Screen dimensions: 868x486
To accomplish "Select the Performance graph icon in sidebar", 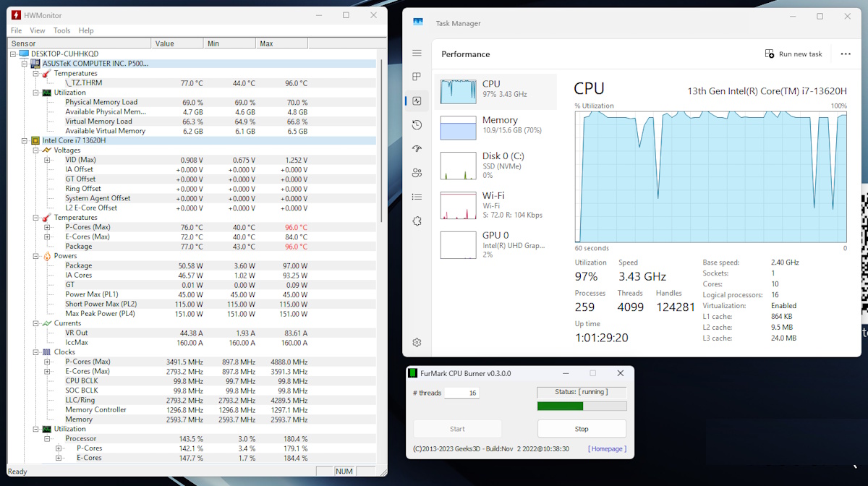I will tap(417, 101).
